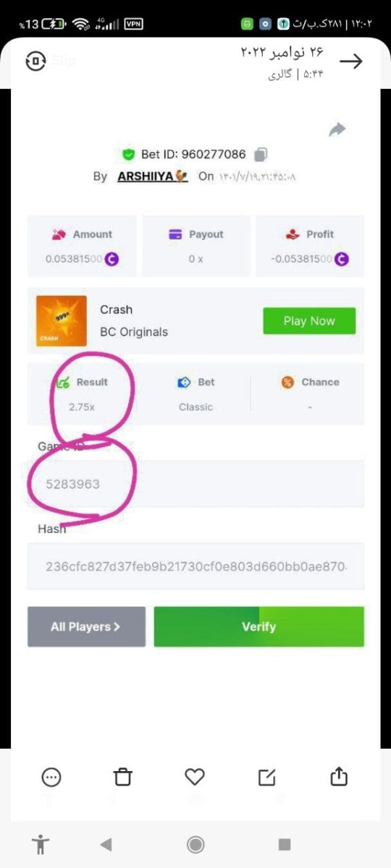Tap the edit pencil icon

[x=267, y=777]
